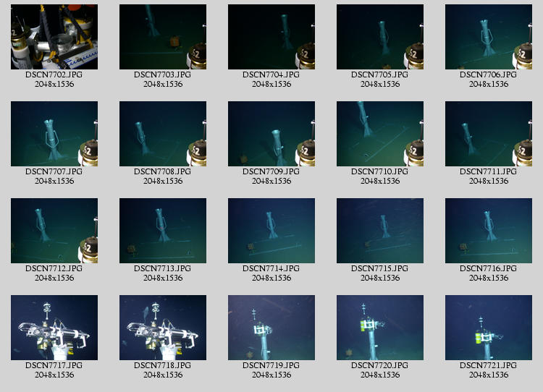This screenshot has width=543, height=392.
Task: Open thumbnail image DSCN7712.JPG
Action: [x=54, y=231]
